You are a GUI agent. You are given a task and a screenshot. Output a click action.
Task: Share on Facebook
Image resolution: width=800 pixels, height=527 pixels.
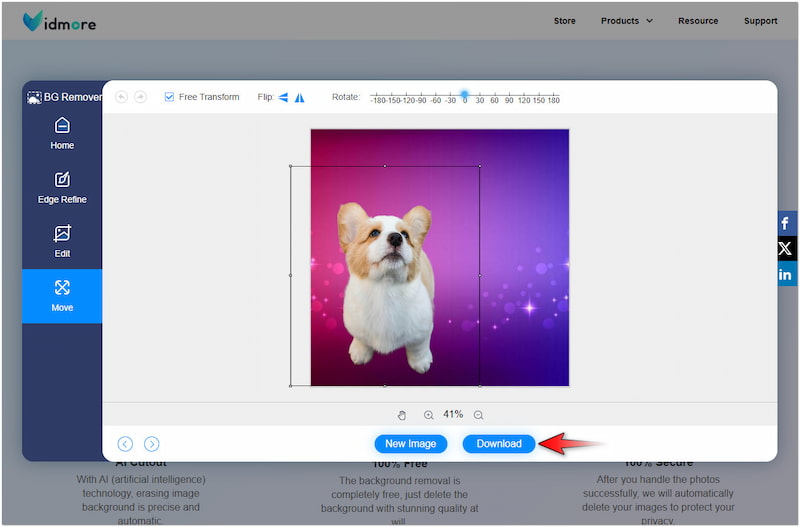(x=786, y=223)
